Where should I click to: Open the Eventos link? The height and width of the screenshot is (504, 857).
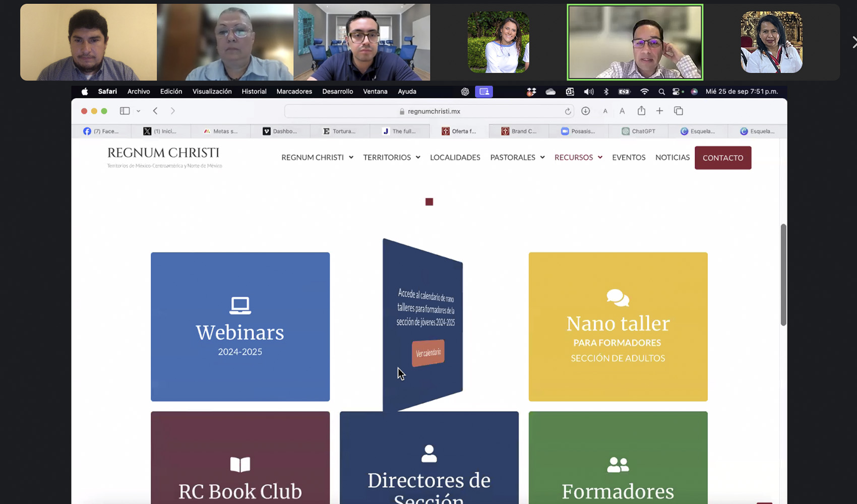click(x=629, y=157)
